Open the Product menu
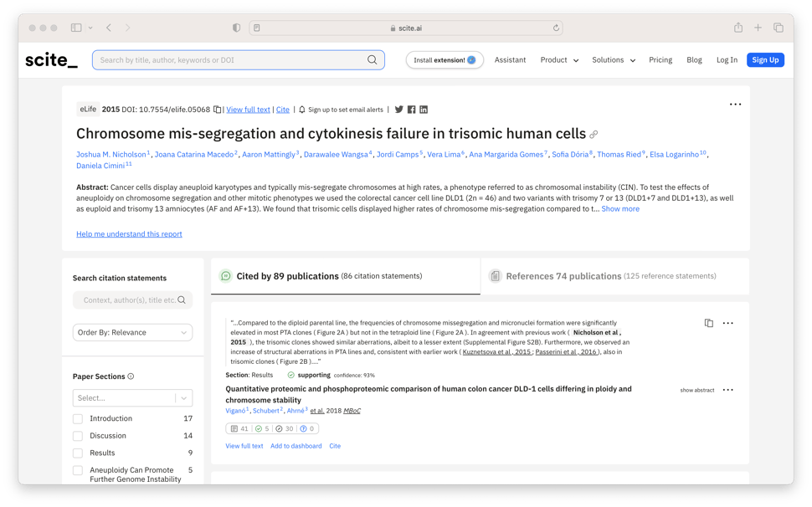Image resolution: width=812 pixels, height=507 pixels. pyautogui.click(x=559, y=60)
